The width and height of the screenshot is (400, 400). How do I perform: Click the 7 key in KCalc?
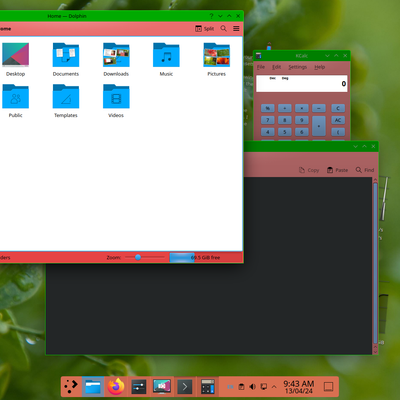(x=268, y=120)
